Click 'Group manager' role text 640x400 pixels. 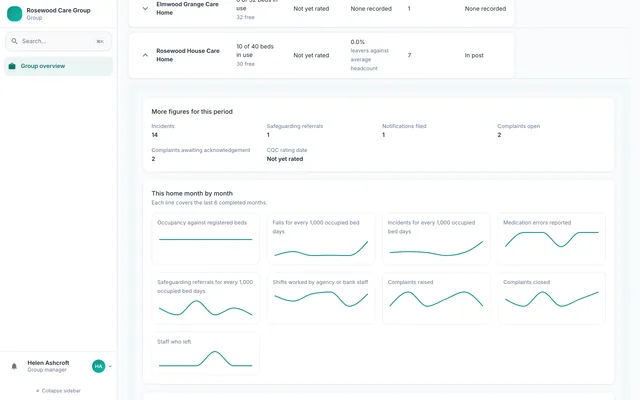(x=47, y=370)
